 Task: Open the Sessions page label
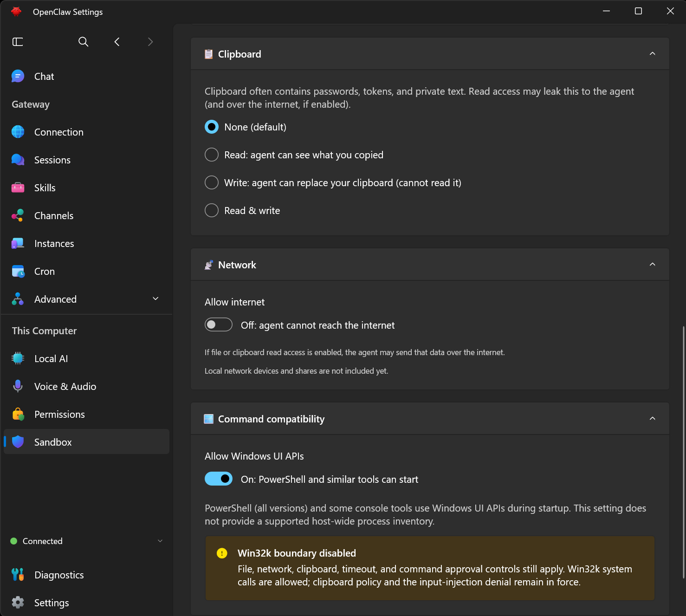point(52,160)
